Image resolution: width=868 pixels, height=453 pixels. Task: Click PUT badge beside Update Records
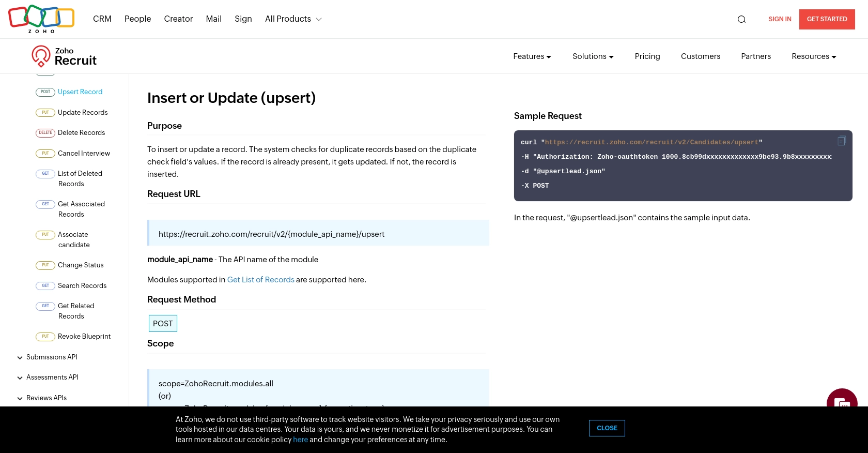point(45,113)
